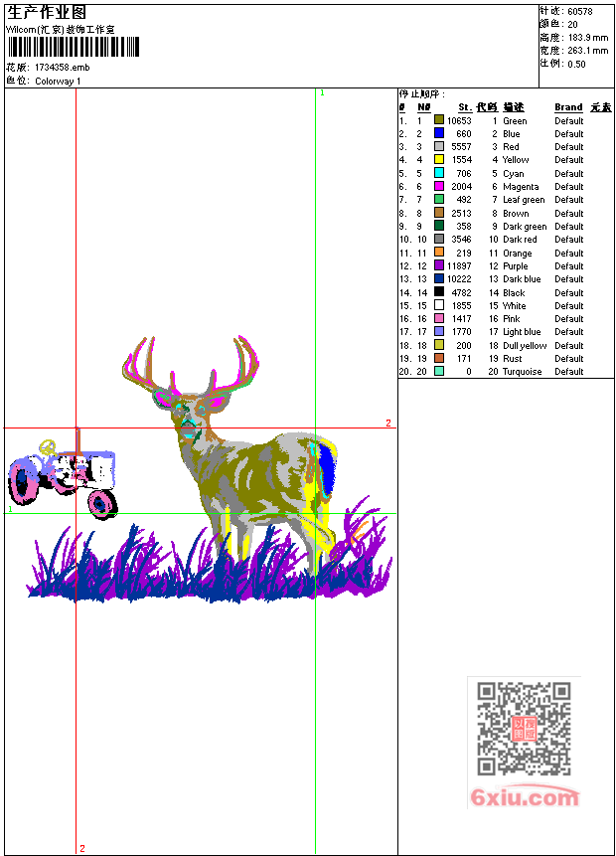This screenshot has width=616, height=856.
Task: Select the scale value 0.50
Action: click(576, 64)
